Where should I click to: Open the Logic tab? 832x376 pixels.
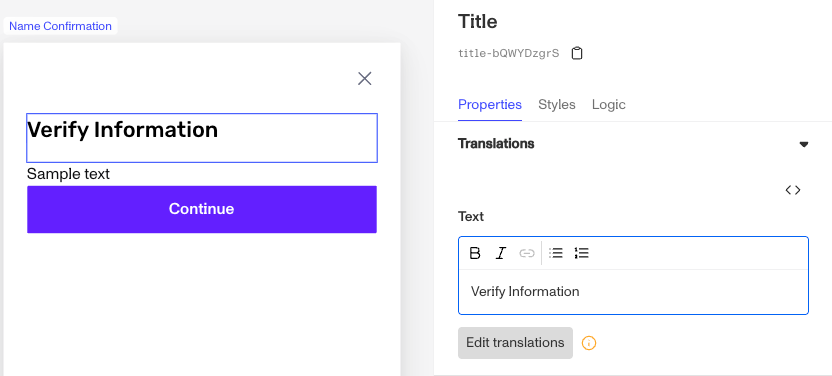[x=609, y=104]
